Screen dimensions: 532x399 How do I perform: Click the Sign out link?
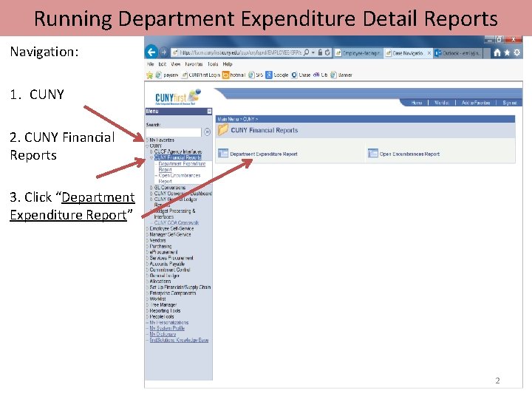tap(510, 103)
